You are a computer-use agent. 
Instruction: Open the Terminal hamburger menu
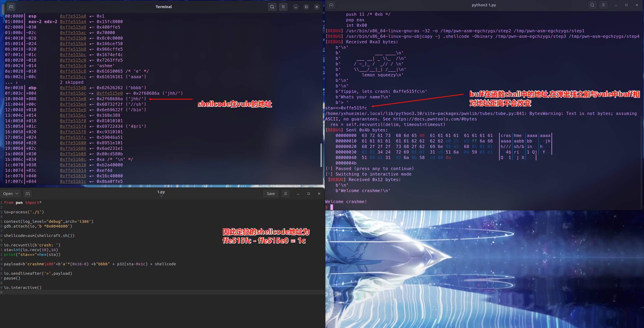tap(283, 7)
